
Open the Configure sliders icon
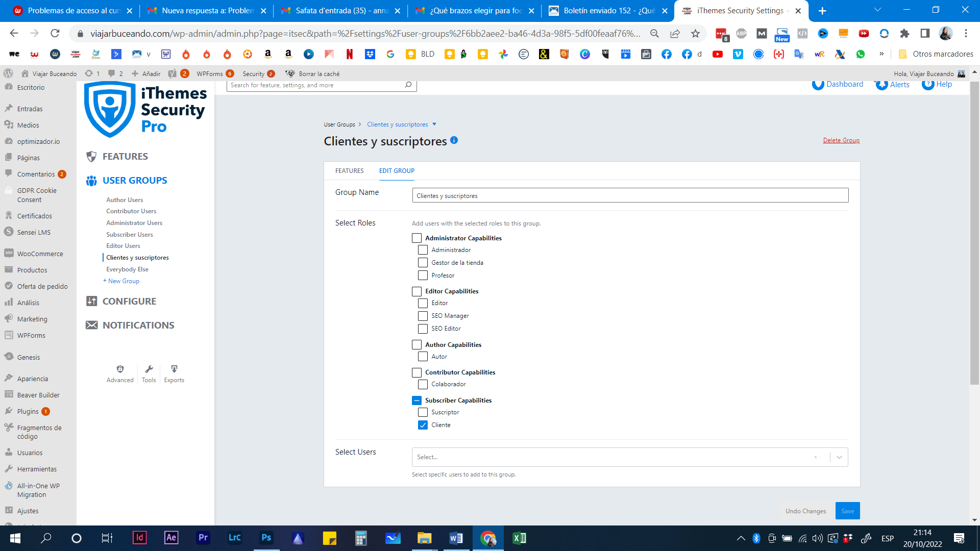[x=91, y=302]
